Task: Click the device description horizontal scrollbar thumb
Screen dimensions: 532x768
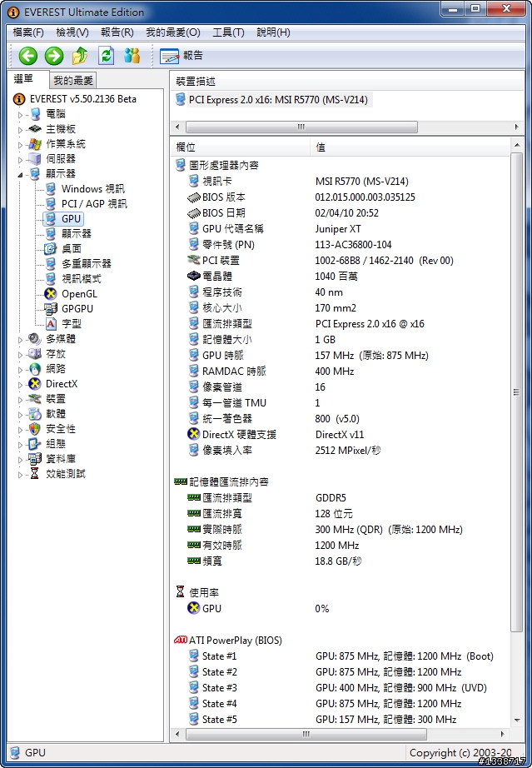Action: [x=301, y=127]
